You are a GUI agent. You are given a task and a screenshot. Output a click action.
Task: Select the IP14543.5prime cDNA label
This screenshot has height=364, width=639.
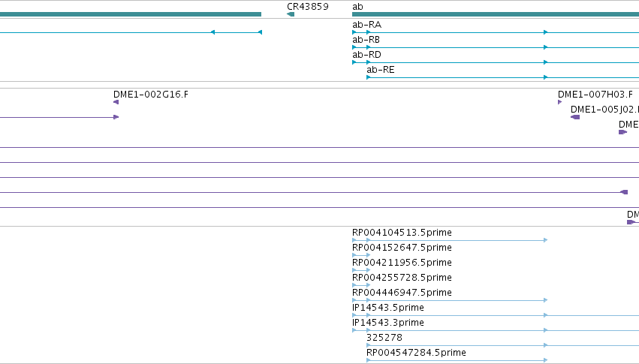(388, 308)
